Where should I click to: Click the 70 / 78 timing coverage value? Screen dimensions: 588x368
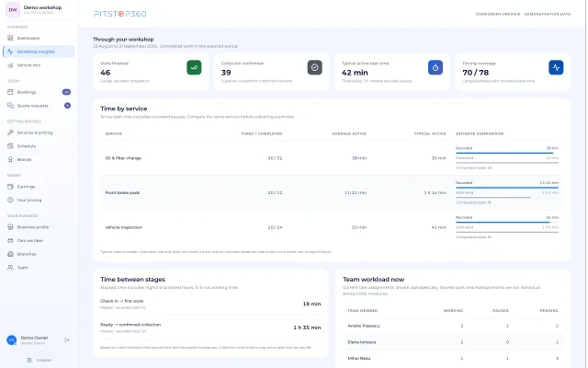[476, 73]
